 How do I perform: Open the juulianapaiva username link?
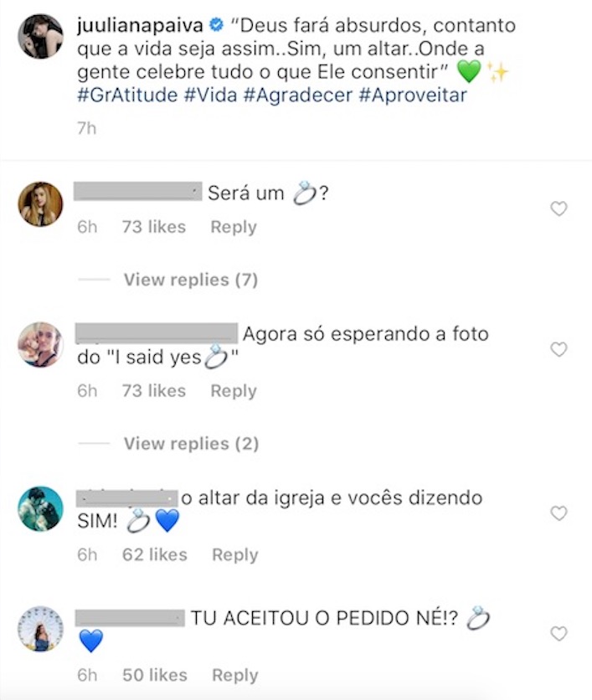point(140,25)
